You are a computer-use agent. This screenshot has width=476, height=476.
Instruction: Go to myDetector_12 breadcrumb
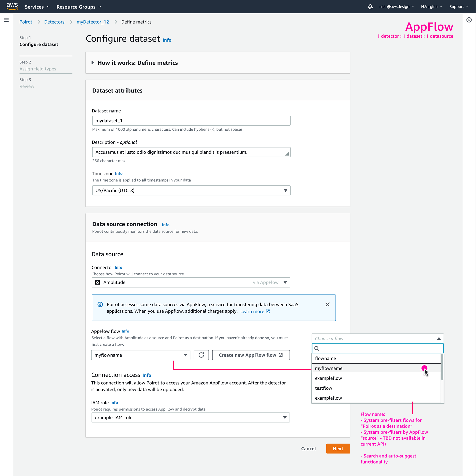click(x=93, y=22)
